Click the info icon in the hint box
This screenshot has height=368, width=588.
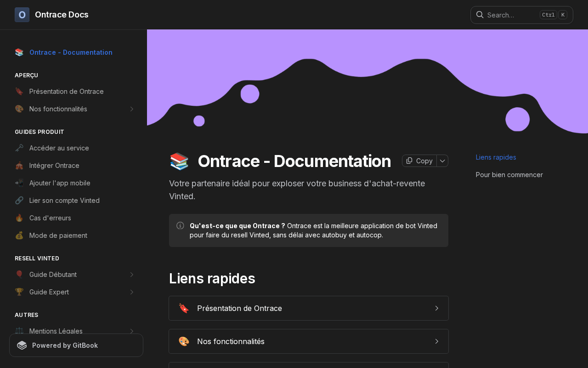180,225
